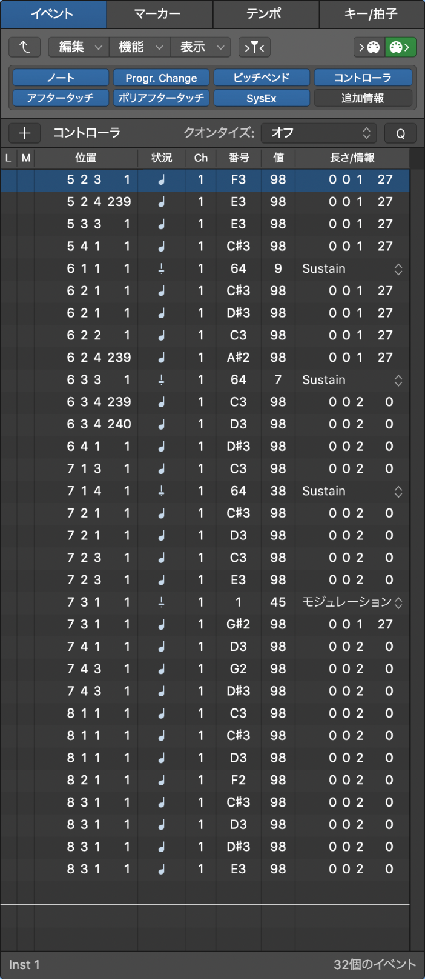Click modulation controller icon in row 7 3 1

162,602
